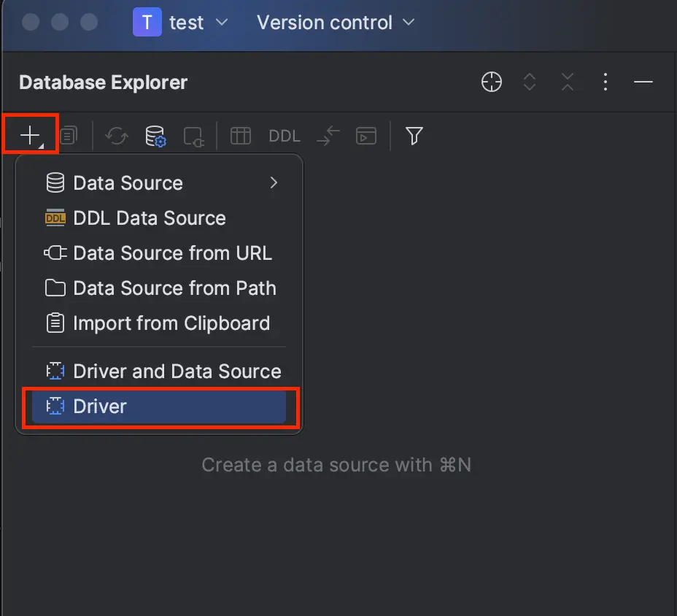
Task: Click the Select Opened File target icon
Action: pos(492,82)
